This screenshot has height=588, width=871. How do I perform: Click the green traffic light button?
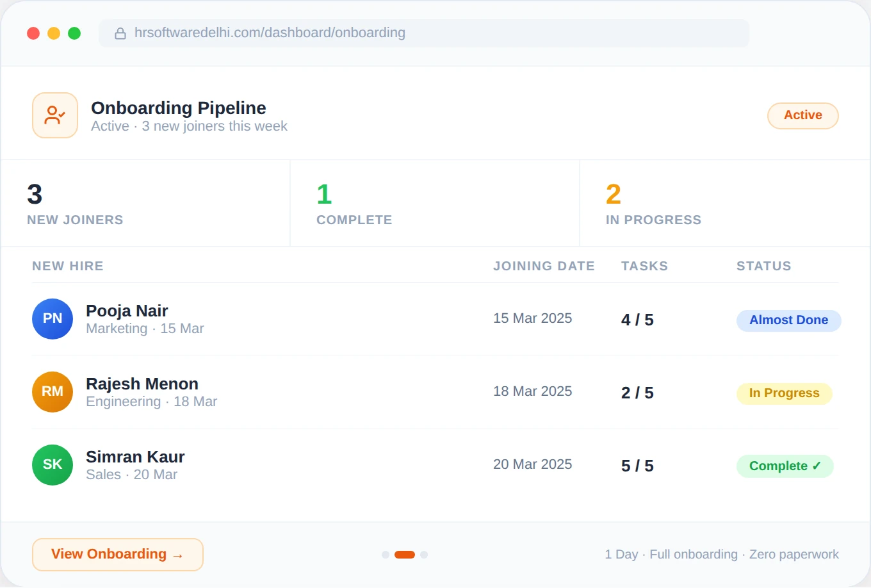(x=74, y=33)
